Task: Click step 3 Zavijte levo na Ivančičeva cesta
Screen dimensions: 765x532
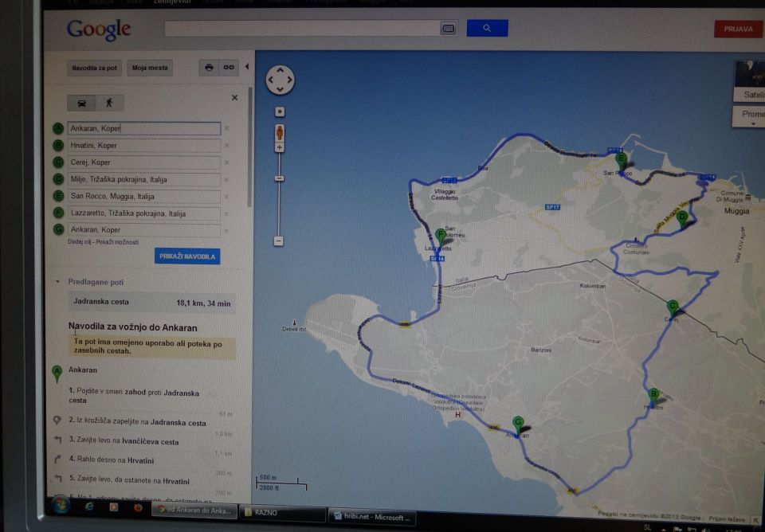Action: click(x=124, y=442)
